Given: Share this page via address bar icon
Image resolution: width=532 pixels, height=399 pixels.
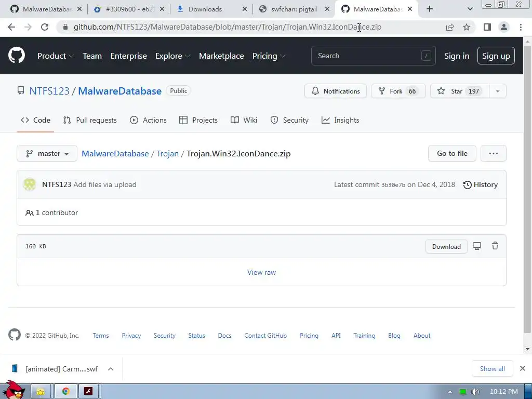Looking at the screenshot, I should pyautogui.click(x=450, y=27).
